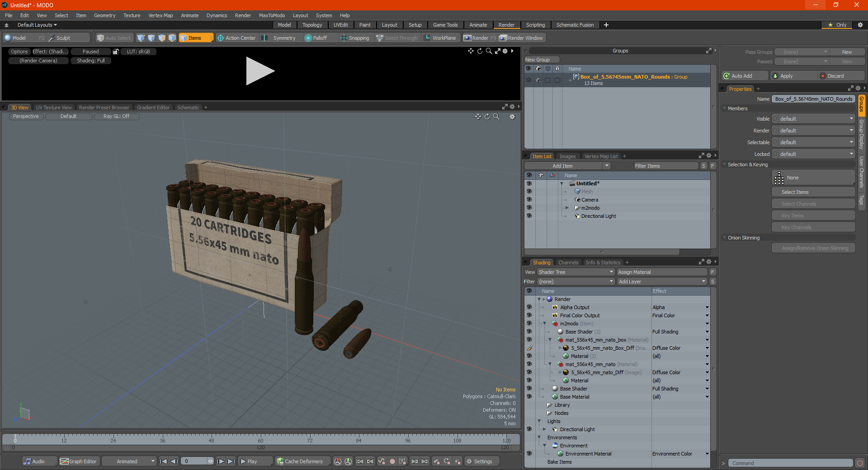The image size is (868, 470).
Task: Click the Apply button
Action: 793,76
